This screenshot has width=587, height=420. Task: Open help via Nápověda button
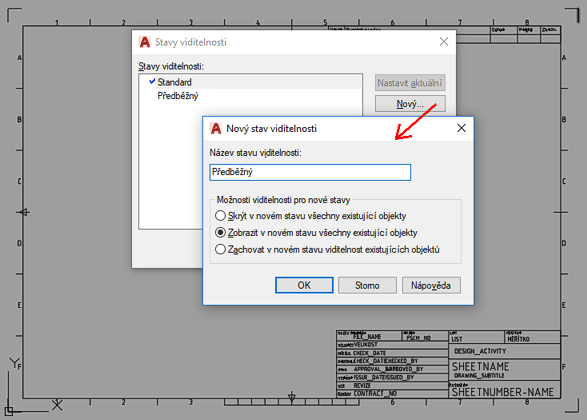point(431,285)
